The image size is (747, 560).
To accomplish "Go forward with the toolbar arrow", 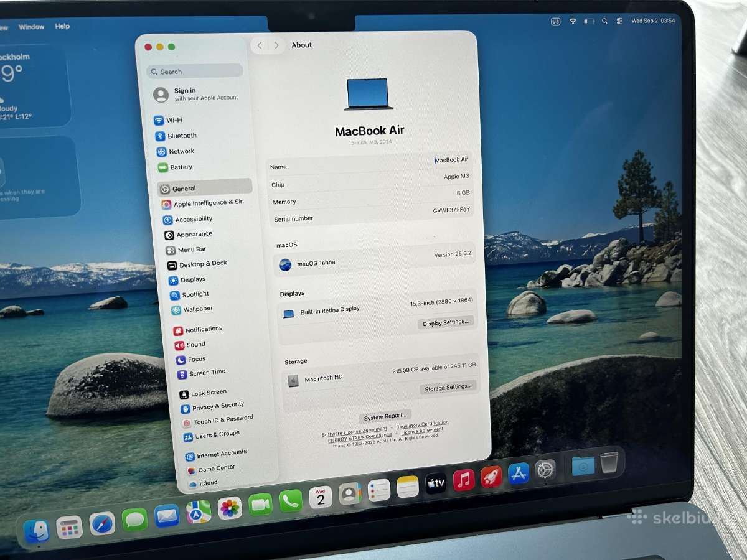I will click(x=276, y=45).
